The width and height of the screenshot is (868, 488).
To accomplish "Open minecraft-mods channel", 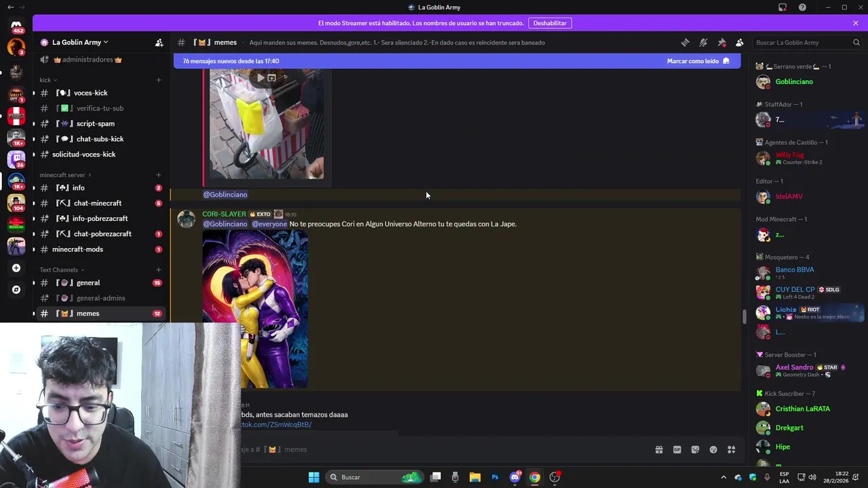I will 100,249.
